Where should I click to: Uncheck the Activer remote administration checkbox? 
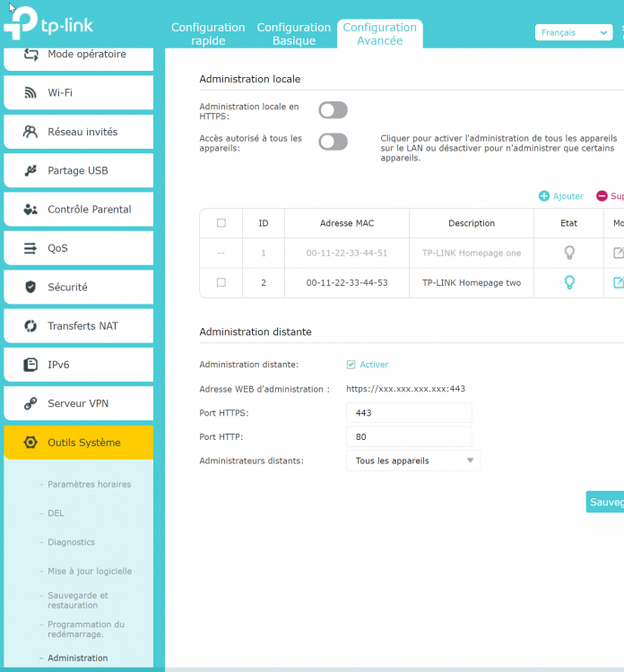click(351, 365)
